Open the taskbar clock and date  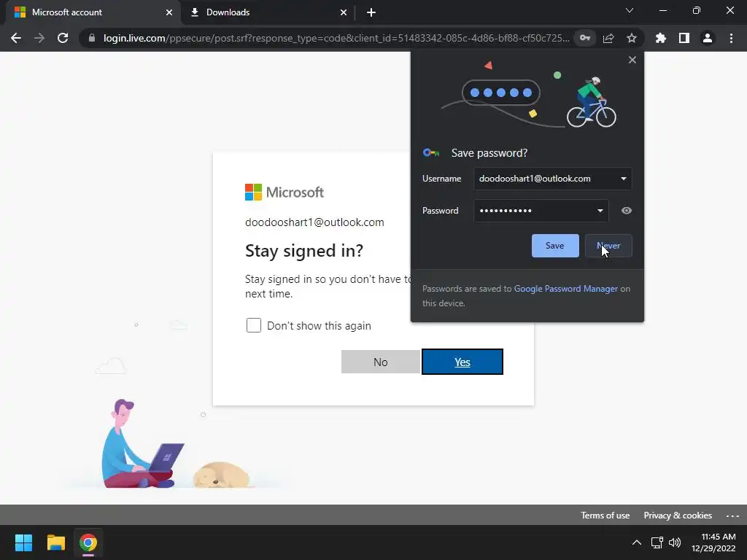[713, 542]
